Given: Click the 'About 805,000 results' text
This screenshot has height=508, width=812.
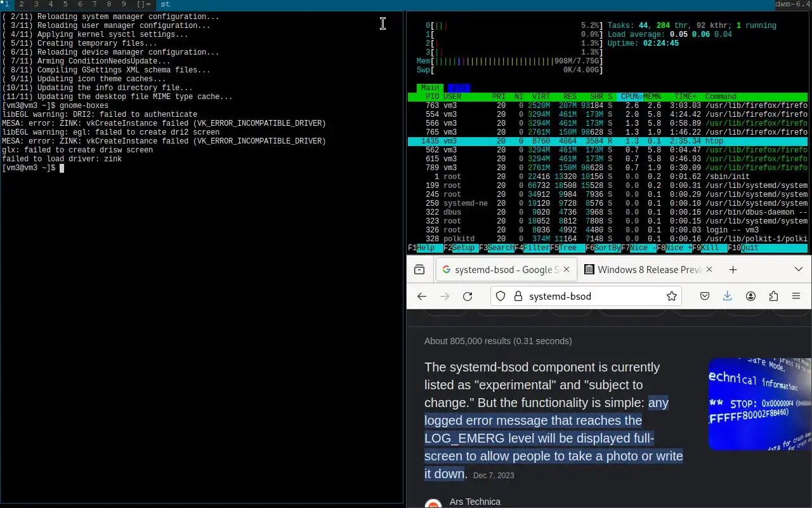Looking at the screenshot, I should coord(498,341).
